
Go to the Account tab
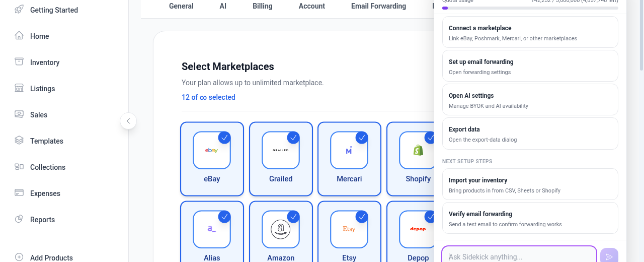pos(312,6)
